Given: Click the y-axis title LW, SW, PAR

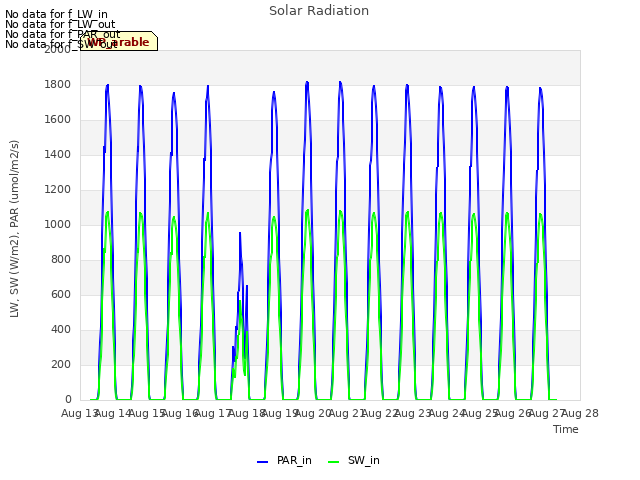Looking at the screenshot, I should (x=14, y=229).
